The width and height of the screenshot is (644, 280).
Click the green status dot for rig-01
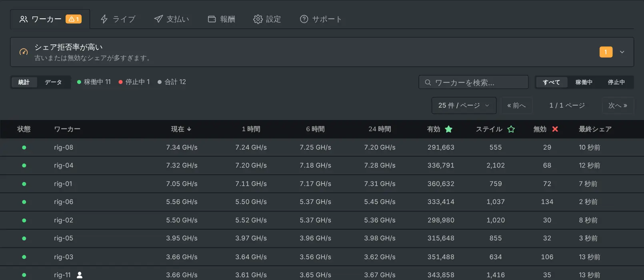click(x=24, y=184)
